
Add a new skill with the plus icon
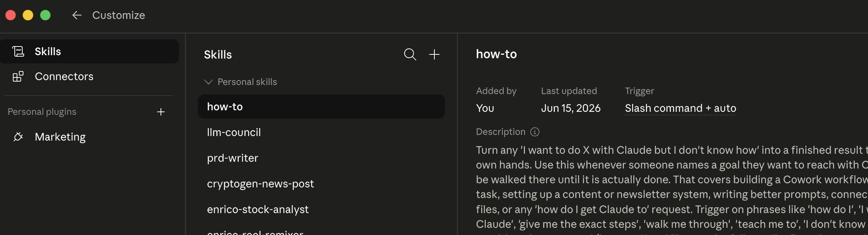click(x=434, y=54)
